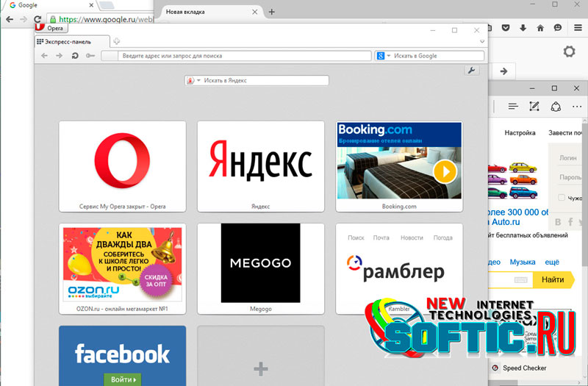588x386 pixels.
Task: Open Firefox home page icon
Action: pyautogui.click(x=540, y=29)
